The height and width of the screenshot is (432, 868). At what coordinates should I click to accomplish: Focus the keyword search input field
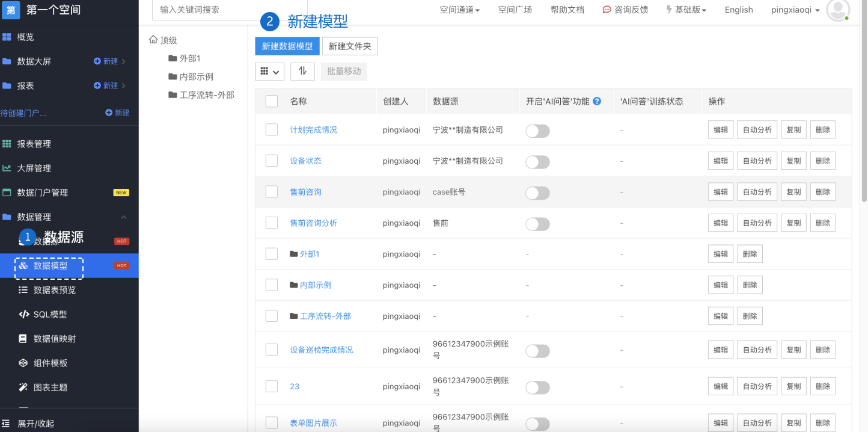coord(230,10)
